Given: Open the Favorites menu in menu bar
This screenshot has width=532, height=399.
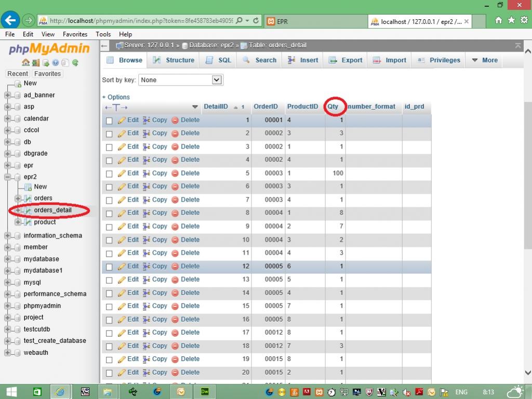Looking at the screenshot, I should point(75,34).
